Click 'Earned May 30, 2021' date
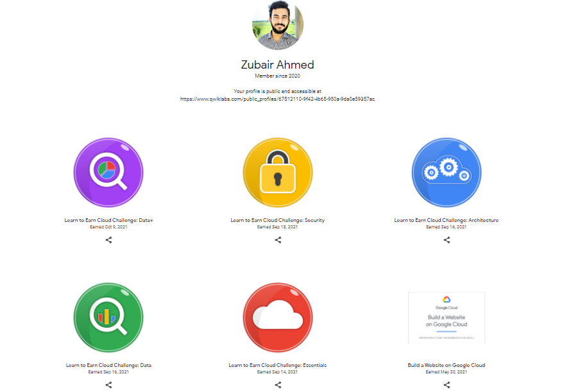This screenshot has height=392, width=566. click(x=447, y=371)
